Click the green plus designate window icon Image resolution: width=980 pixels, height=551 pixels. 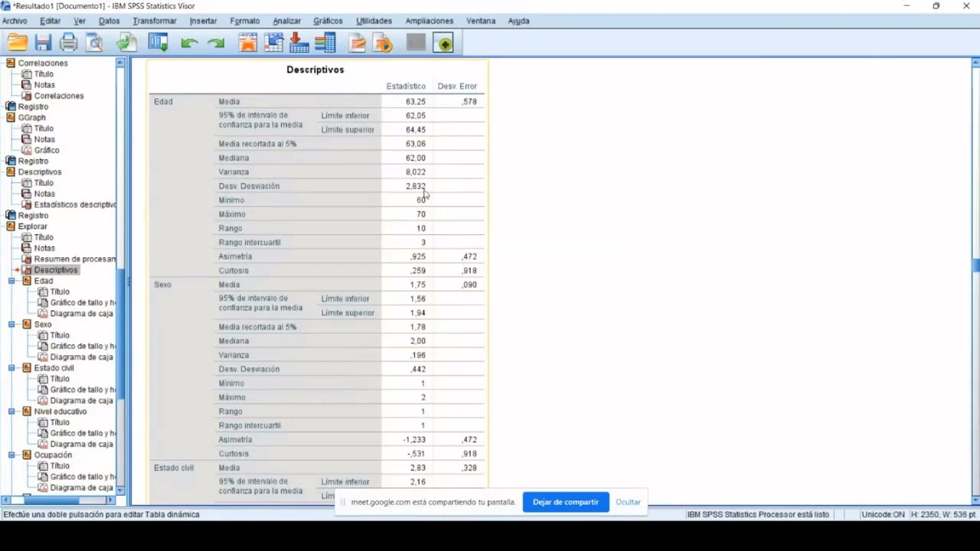(x=443, y=43)
